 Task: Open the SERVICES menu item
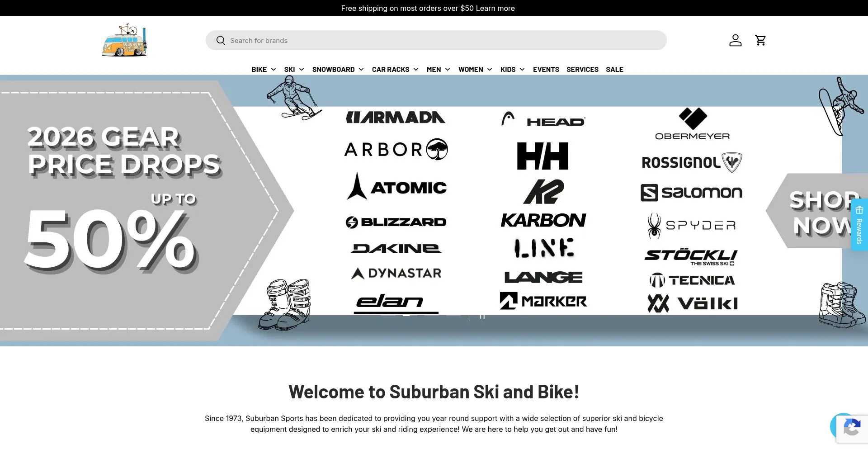pyautogui.click(x=582, y=69)
